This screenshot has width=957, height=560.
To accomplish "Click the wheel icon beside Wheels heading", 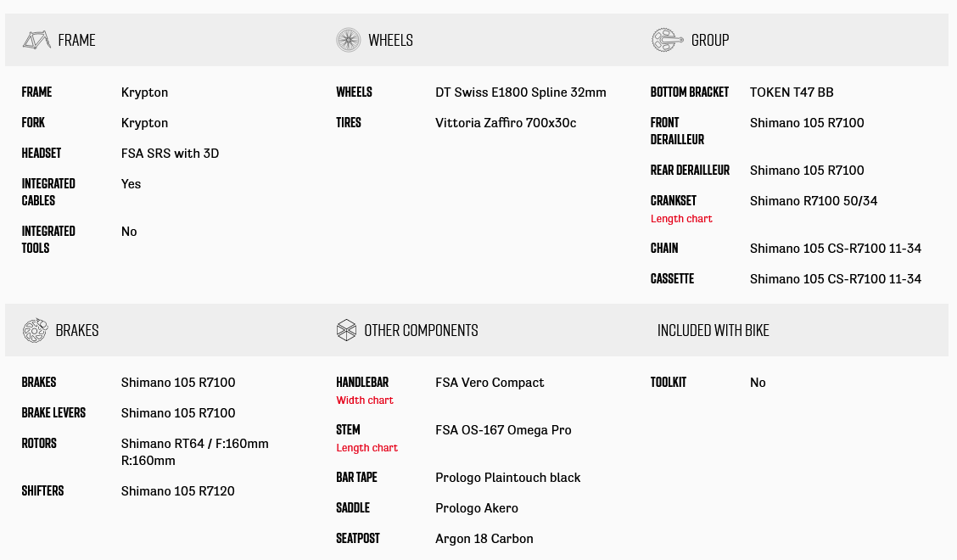I will (x=349, y=40).
